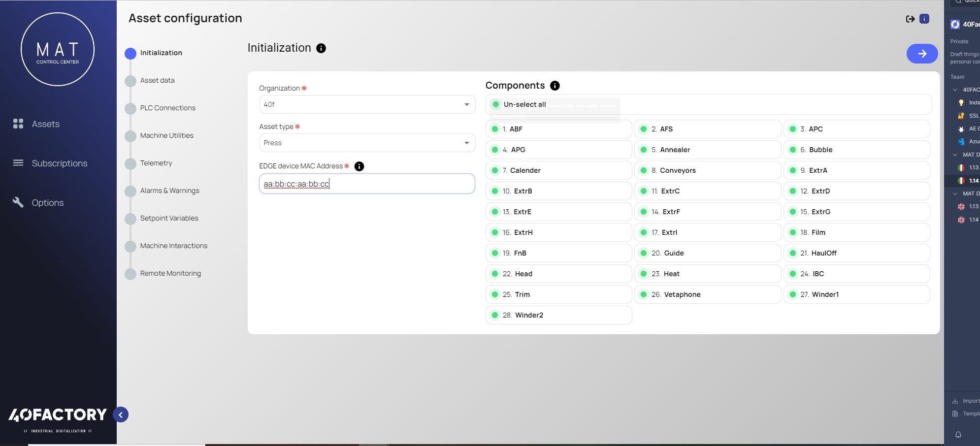Click the blue next arrow button
This screenshot has height=446, width=980.
point(922,54)
